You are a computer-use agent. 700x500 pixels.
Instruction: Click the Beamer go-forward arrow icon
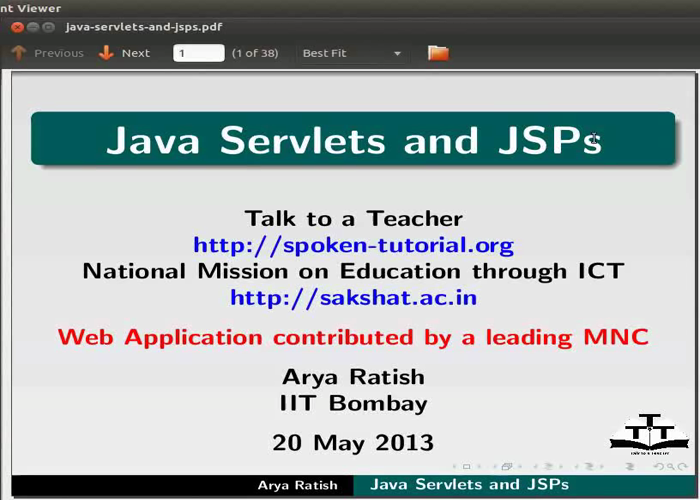pyautogui.click(x=684, y=467)
